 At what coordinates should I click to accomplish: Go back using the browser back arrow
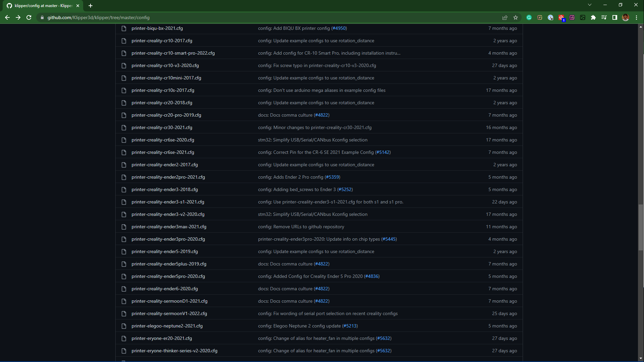7,17
